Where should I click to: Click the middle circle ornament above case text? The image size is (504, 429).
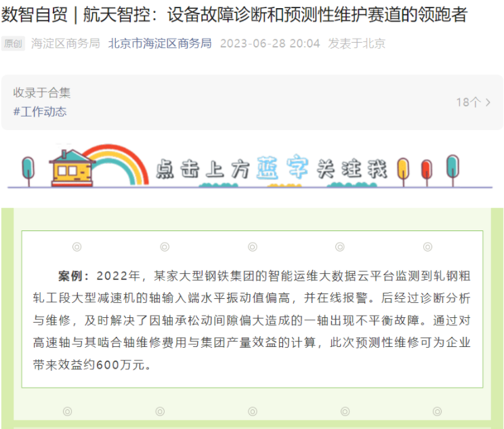(252, 247)
